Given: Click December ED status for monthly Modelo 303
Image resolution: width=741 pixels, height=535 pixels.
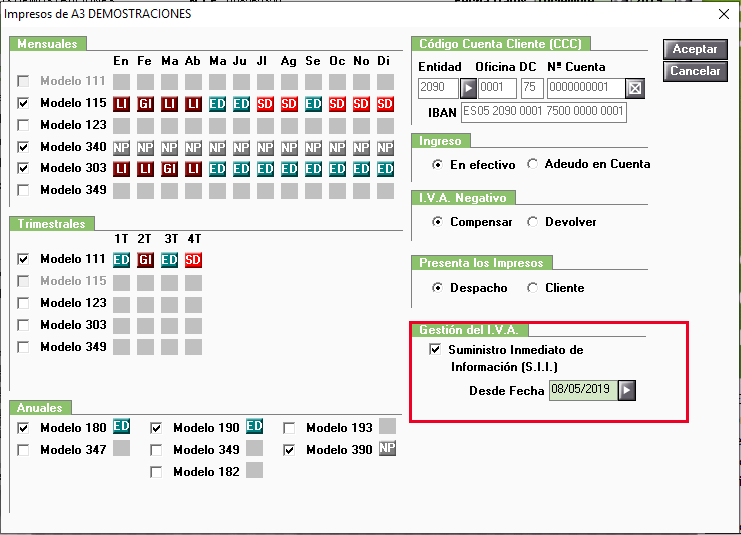Looking at the screenshot, I should 385,169.
